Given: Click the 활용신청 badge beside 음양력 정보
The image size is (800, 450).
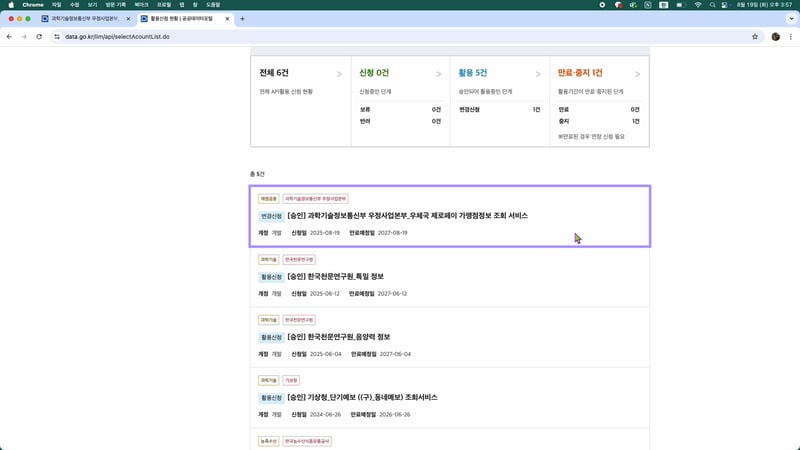Looking at the screenshot, I should 271,337.
